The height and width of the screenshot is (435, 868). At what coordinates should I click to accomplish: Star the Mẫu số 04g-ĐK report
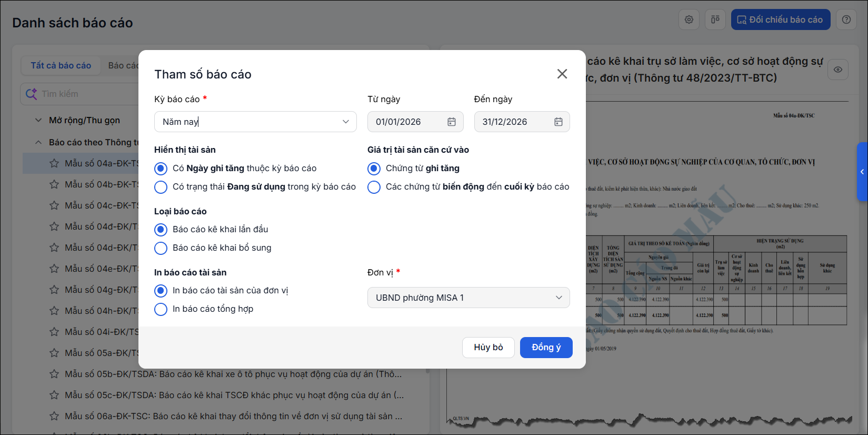(x=54, y=290)
